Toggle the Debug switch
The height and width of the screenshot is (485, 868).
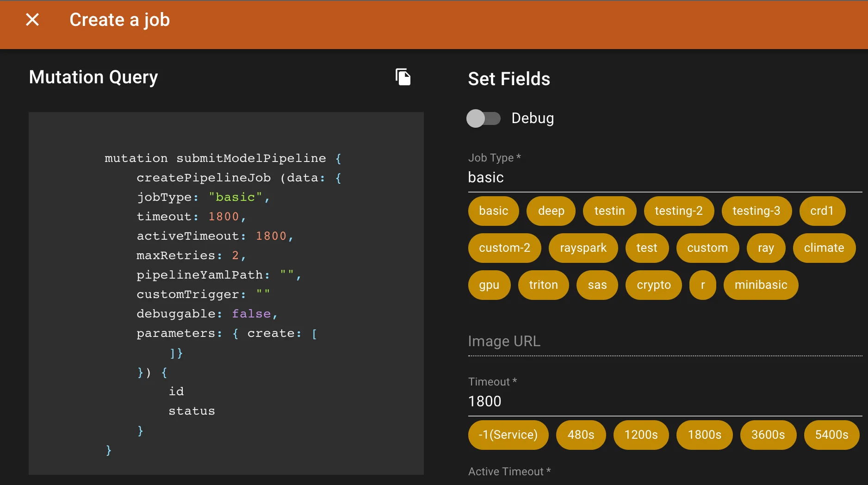pyautogui.click(x=484, y=118)
